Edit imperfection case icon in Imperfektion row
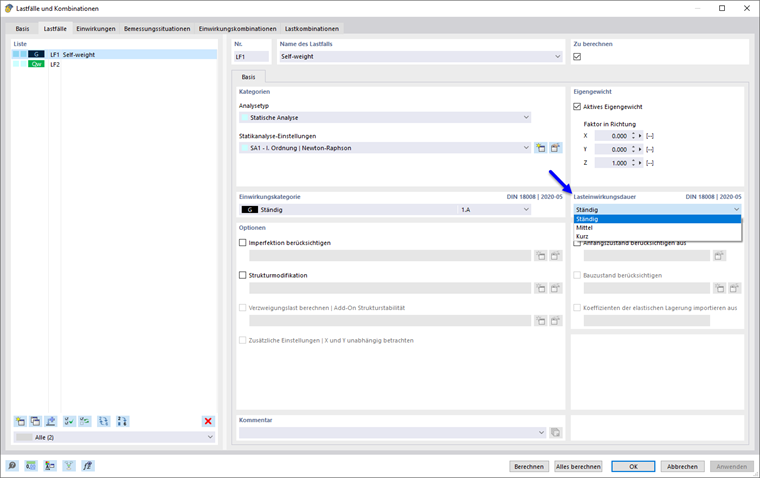This screenshot has width=760, height=478. click(x=555, y=255)
